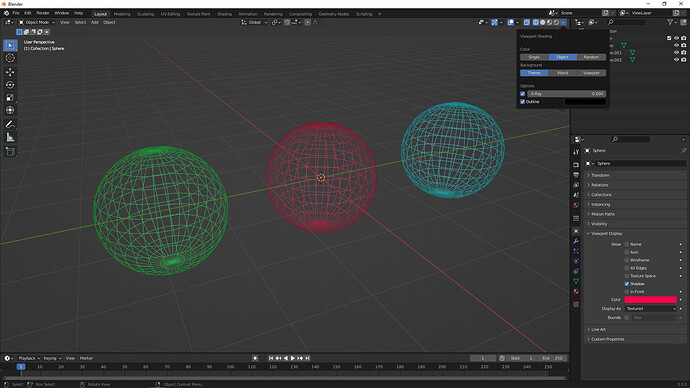The image size is (690, 388).
Task: Switch to the Modeling workspace tab
Action: point(122,14)
